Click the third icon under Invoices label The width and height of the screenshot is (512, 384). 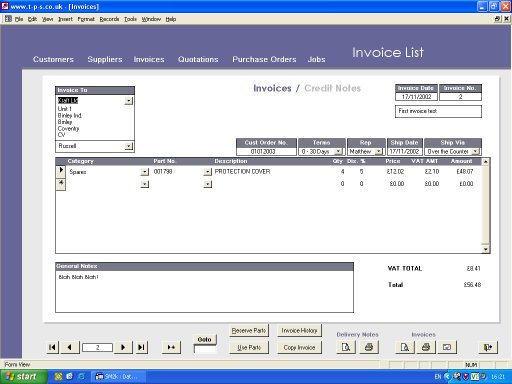[x=447, y=347]
